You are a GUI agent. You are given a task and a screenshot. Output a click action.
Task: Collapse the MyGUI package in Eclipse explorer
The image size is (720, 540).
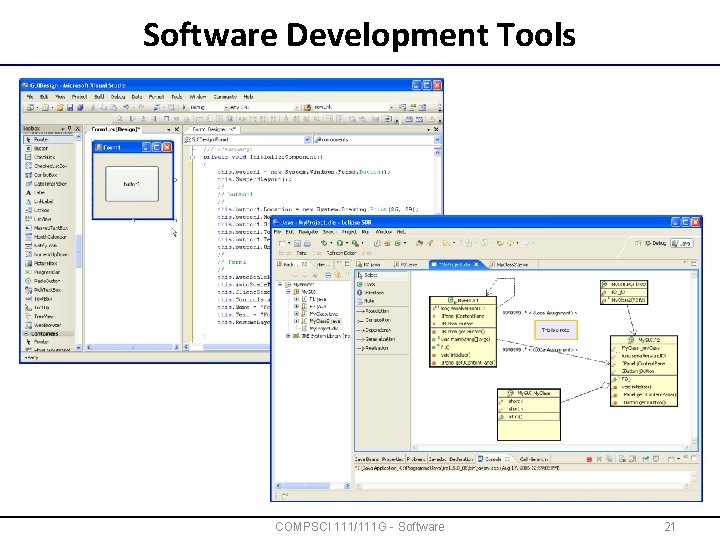(x=289, y=292)
